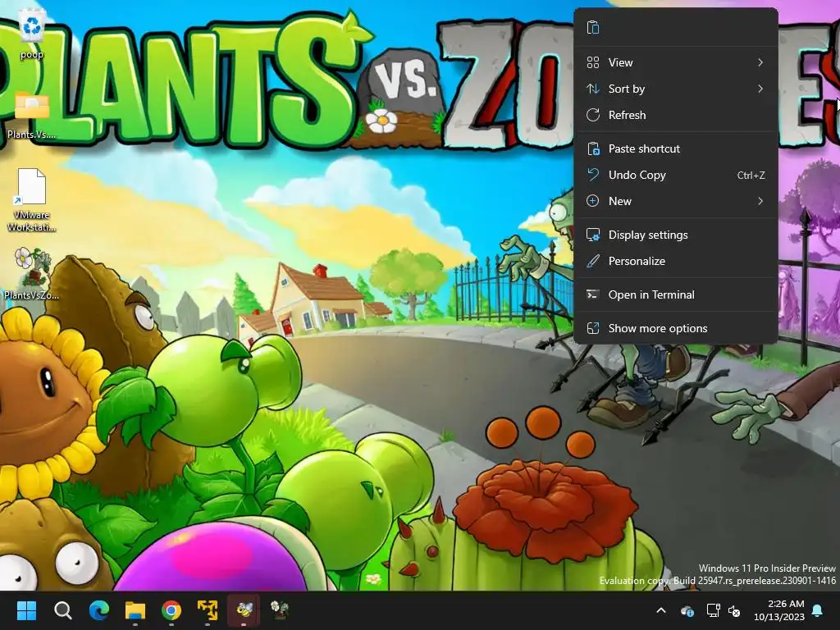Launch Microsoft Edge from taskbar

point(99,610)
